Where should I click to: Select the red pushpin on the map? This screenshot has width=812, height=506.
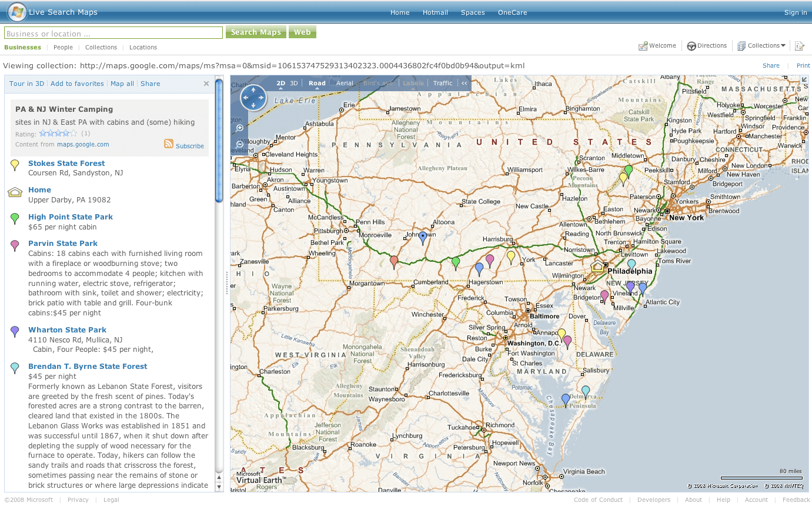[394, 262]
